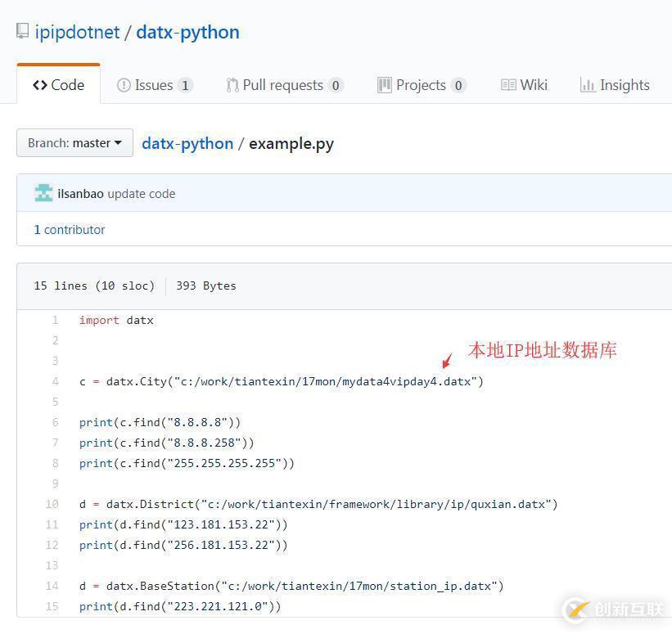The width and height of the screenshot is (672, 634).
Task: Click the print d.find 223.221.121.0 line
Action: pyautogui.click(x=180, y=606)
